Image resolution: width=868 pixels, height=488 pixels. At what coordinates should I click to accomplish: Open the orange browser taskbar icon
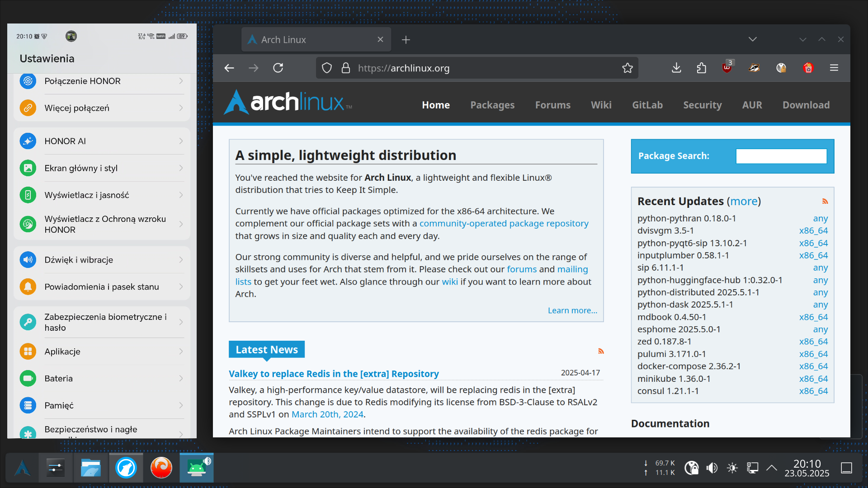(x=161, y=468)
